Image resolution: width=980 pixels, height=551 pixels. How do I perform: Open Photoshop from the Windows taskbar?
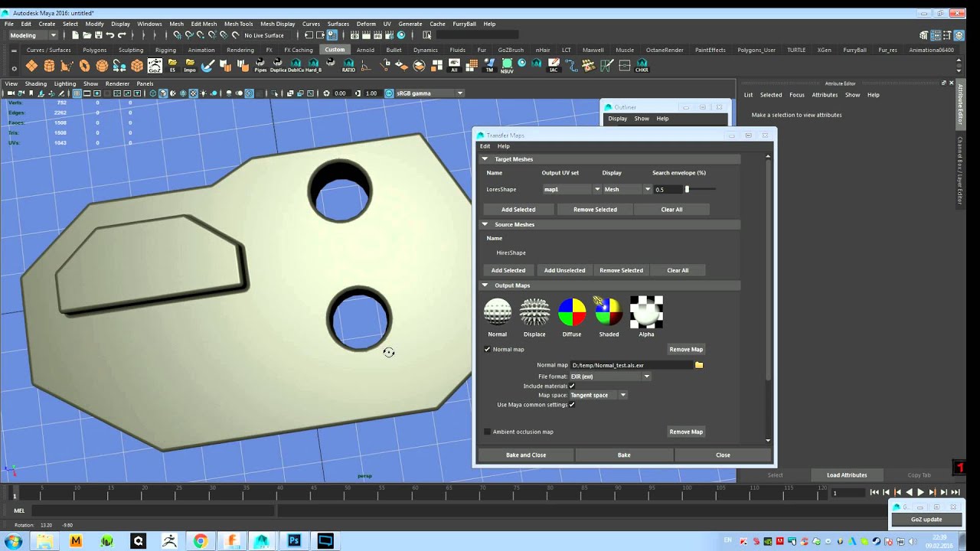tap(294, 541)
